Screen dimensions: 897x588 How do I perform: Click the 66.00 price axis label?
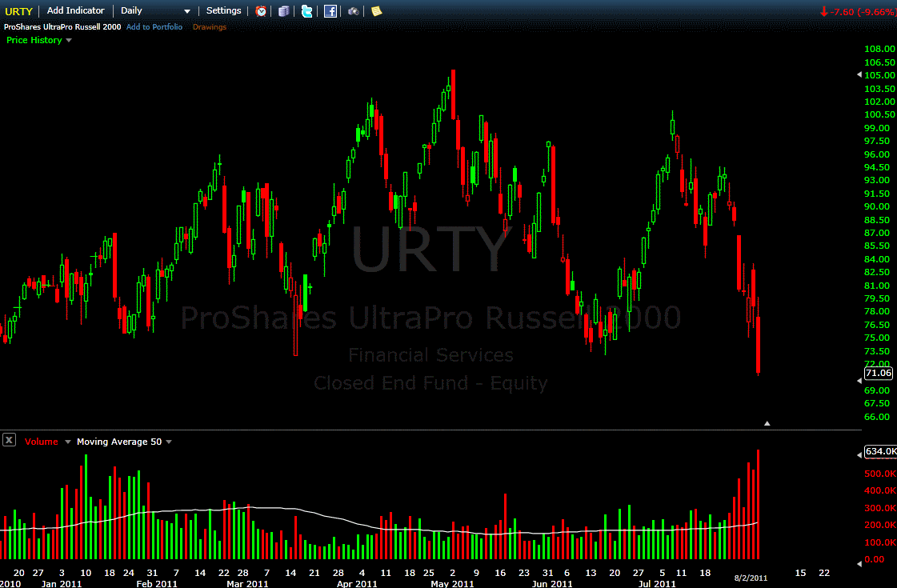(877, 417)
